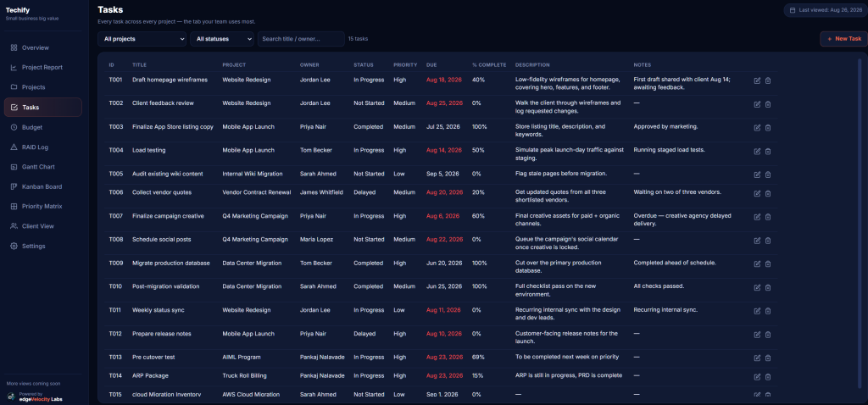868x405 pixels.
Task: Click the PROJECT column header
Action: tap(234, 64)
